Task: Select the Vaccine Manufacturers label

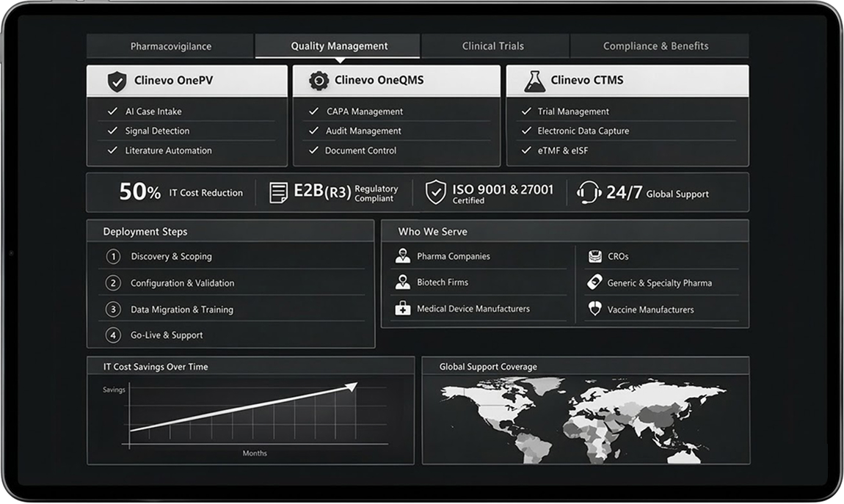Action: 650,310
